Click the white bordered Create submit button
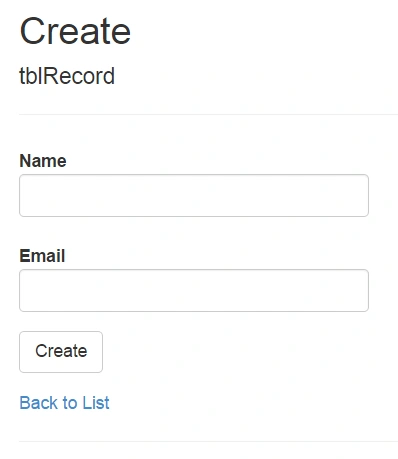 coord(61,352)
